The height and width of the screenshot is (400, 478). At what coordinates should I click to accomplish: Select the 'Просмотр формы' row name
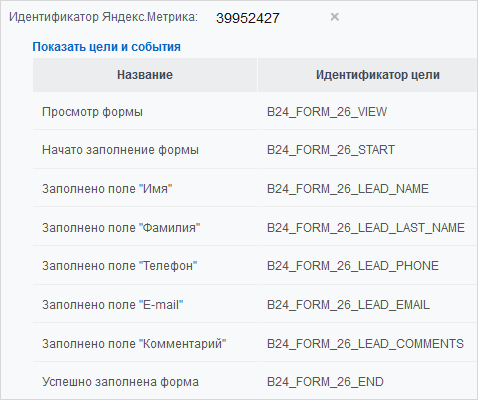tap(92, 112)
